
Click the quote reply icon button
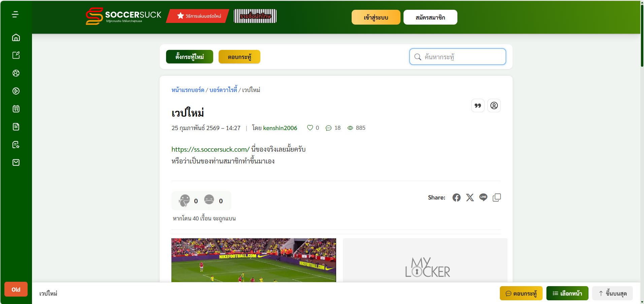[478, 106]
